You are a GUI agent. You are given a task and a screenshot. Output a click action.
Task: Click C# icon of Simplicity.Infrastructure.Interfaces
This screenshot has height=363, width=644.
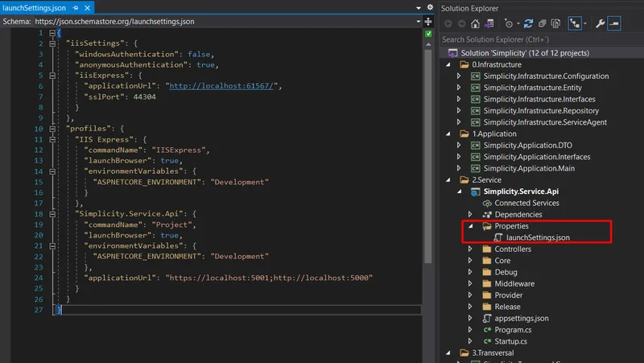(x=476, y=99)
